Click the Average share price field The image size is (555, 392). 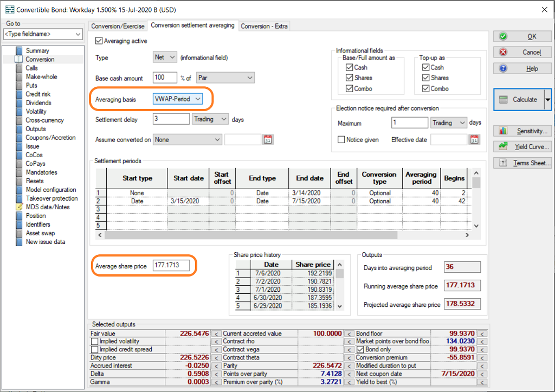(x=171, y=265)
